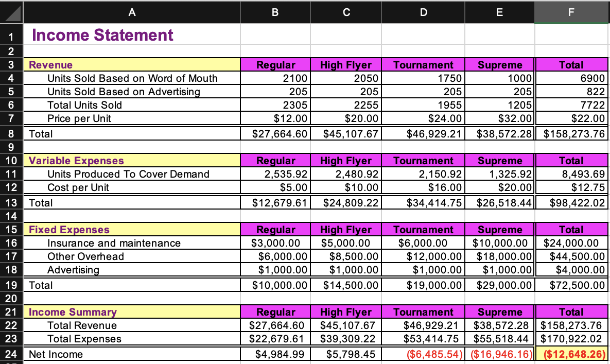
Task: Select row 24 header
Action: pyautogui.click(x=11, y=354)
